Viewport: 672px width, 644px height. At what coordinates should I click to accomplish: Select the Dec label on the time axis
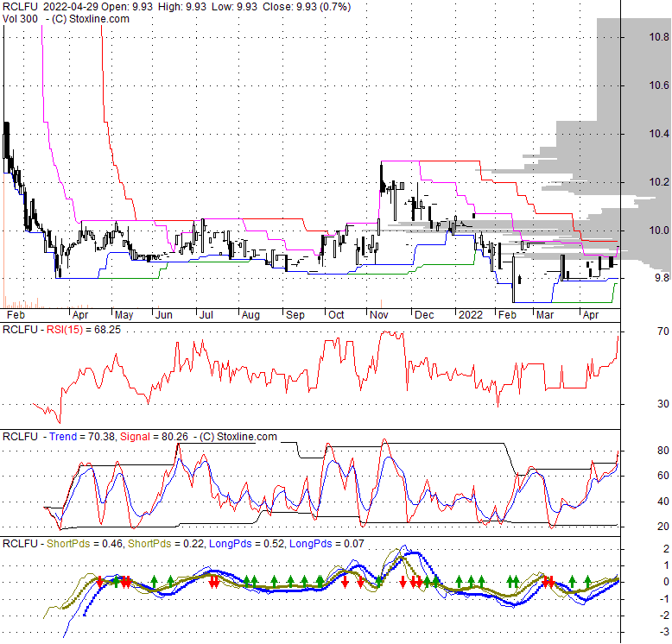tap(424, 315)
